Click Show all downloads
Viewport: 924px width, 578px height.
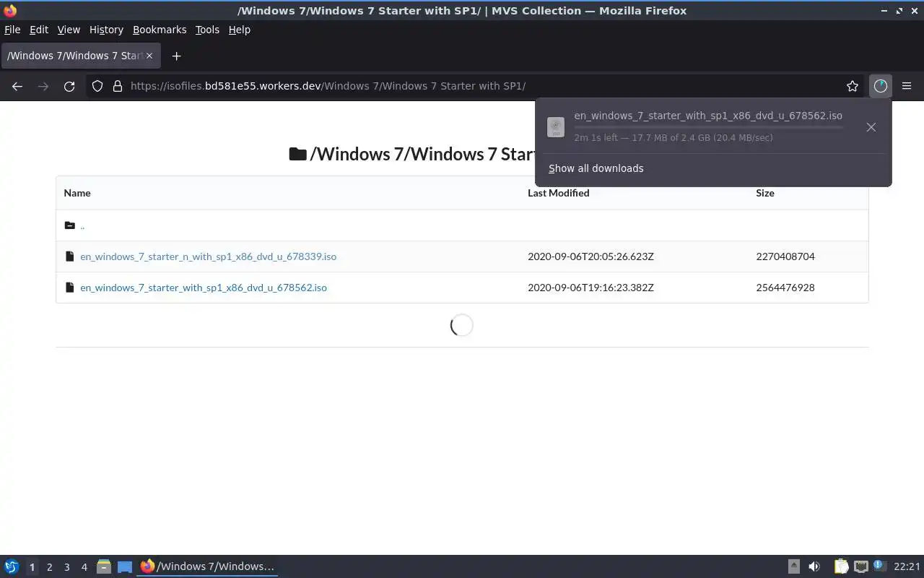pyautogui.click(x=596, y=168)
